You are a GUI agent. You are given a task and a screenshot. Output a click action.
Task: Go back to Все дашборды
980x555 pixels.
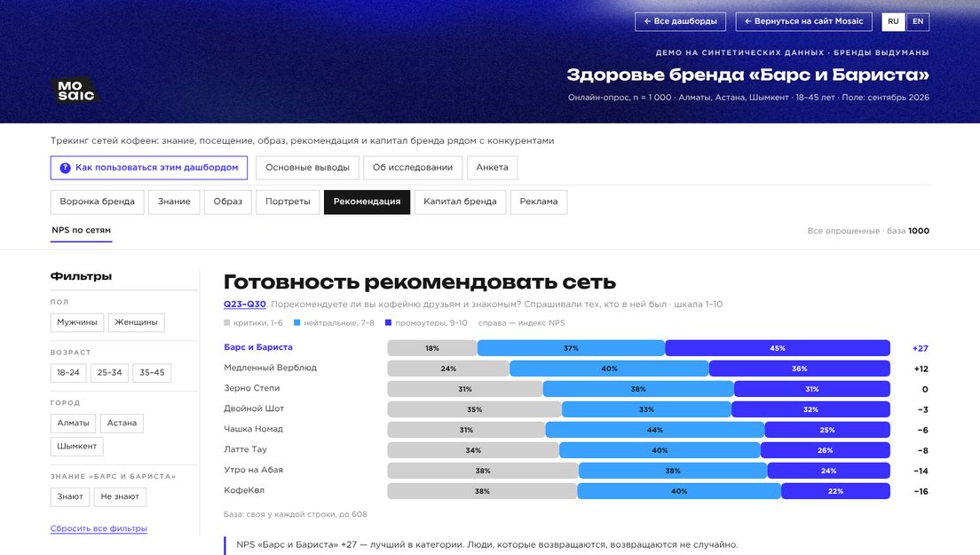click(680, 21)
